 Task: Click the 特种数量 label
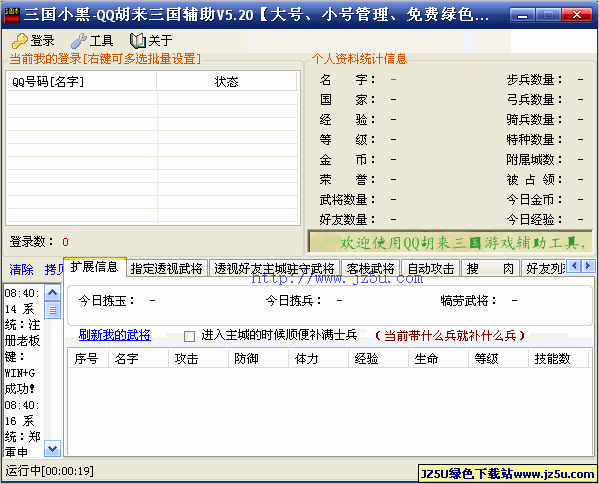pos(534,139)
